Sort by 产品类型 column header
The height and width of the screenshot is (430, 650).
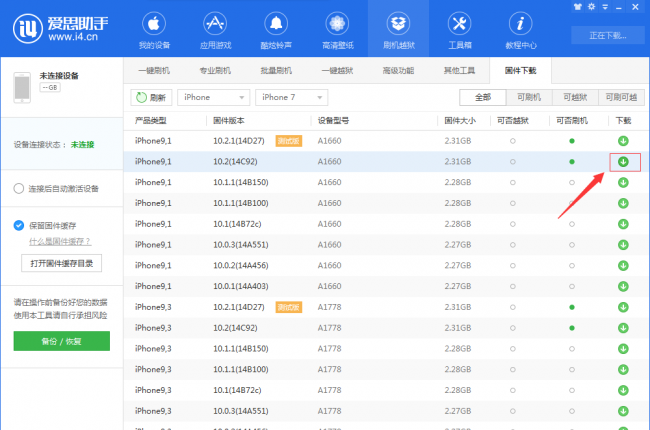pos(150,121)
